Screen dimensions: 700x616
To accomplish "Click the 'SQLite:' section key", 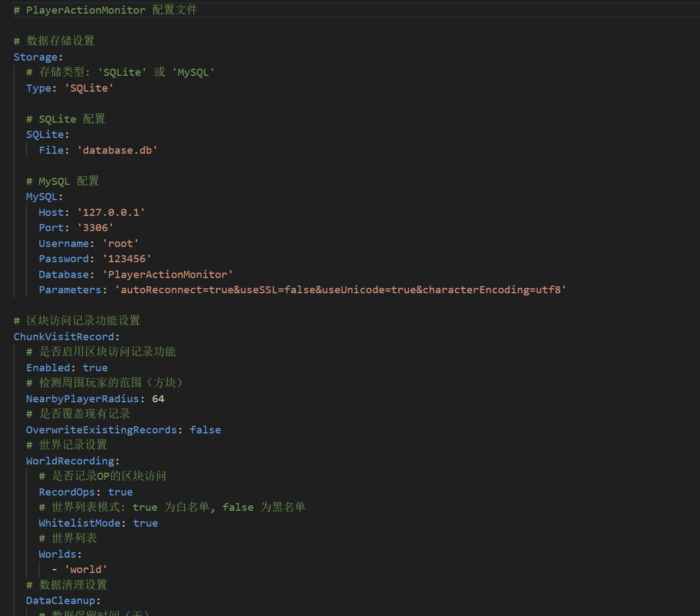I will (47, 134).
